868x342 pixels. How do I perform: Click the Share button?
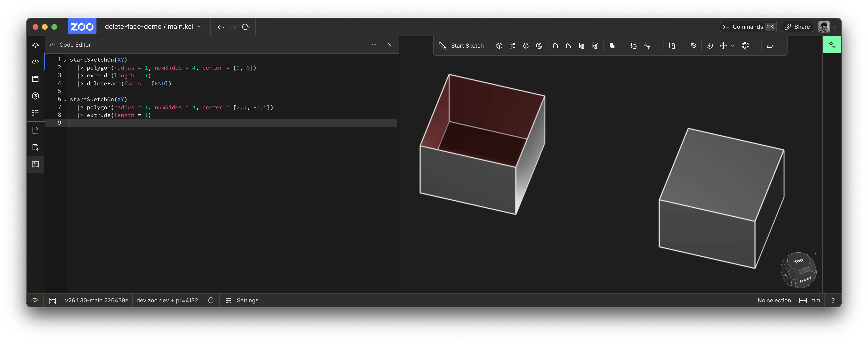(x=797, y=27)
